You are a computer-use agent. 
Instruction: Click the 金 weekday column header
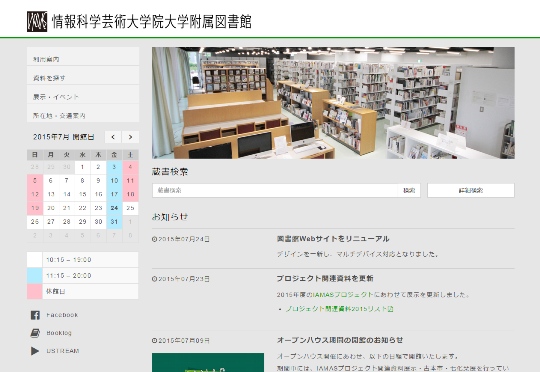pos(114,155)
